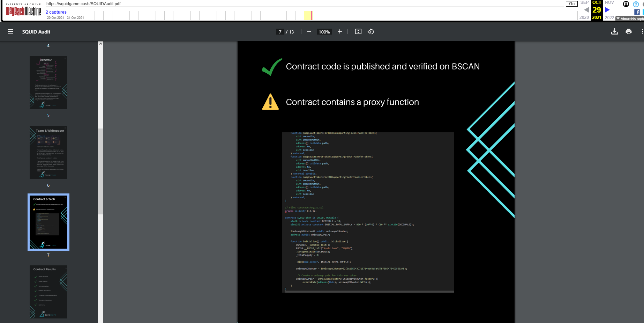Click the highlighted capture month on timeline
The image size is (644, 323).
coord(307,15)
